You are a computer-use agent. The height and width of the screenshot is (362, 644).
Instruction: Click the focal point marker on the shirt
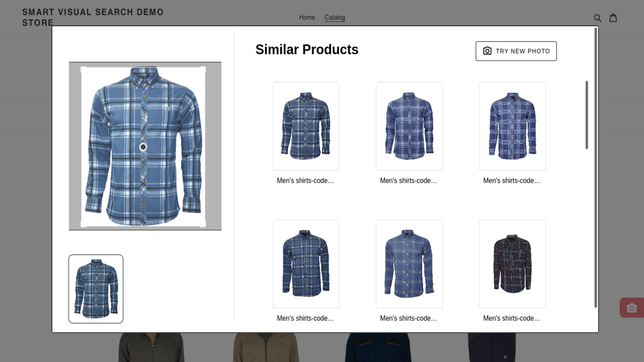(143, 146)
